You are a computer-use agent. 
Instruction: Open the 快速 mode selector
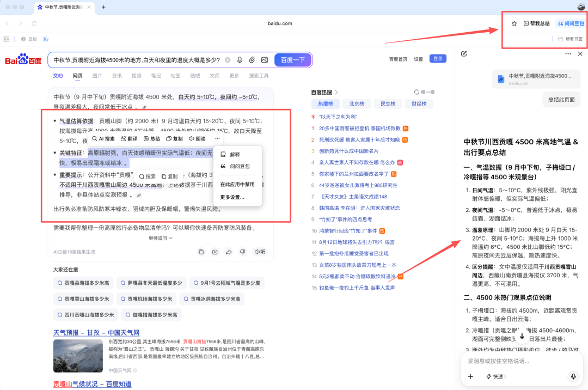[x=496, y=376]
